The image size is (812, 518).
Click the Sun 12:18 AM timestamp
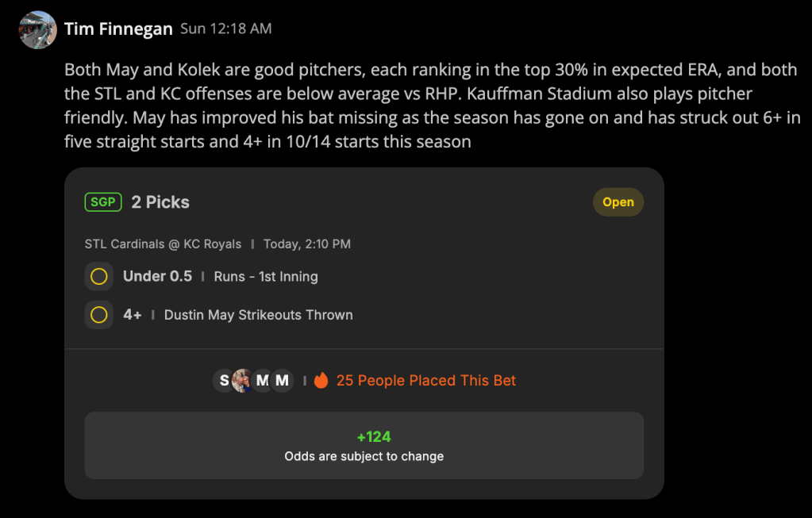[x=225, y=29]
